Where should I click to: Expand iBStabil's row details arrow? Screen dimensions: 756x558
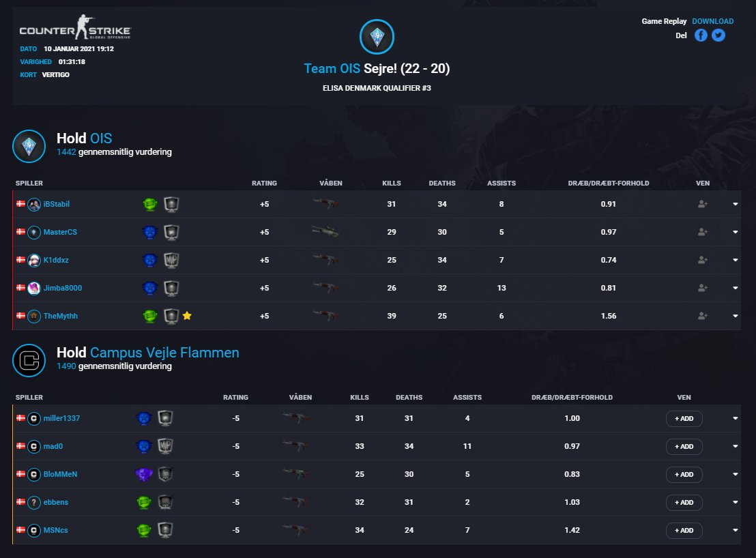pyautogui.click(x=736, y=205)
